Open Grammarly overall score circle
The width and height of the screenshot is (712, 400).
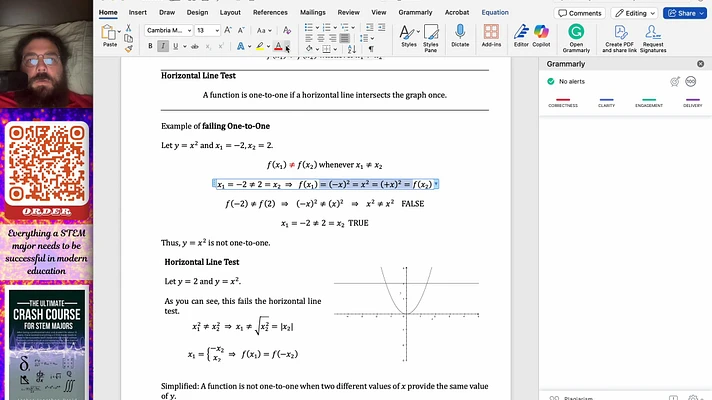click(691, 81)
